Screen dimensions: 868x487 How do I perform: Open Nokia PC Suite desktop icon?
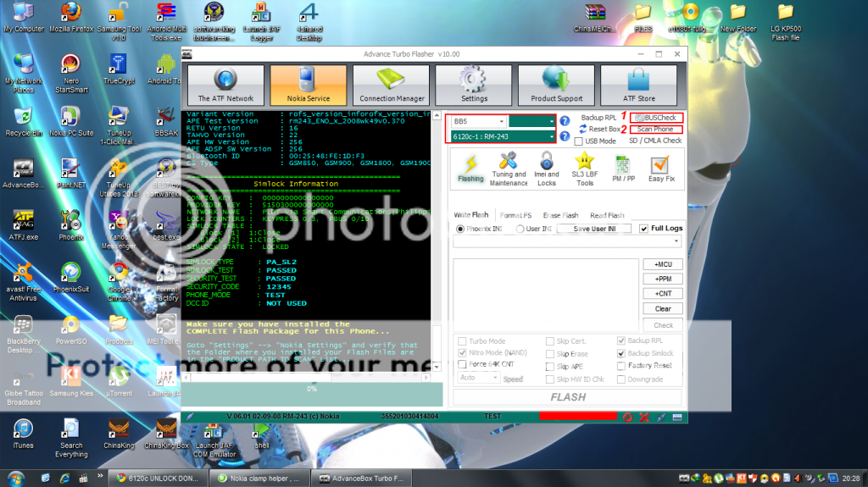click(71, 121)
